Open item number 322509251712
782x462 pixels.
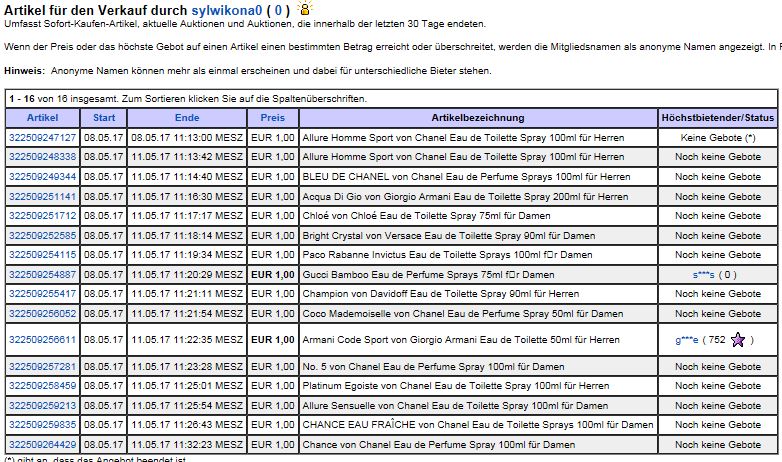pos(42,216)
